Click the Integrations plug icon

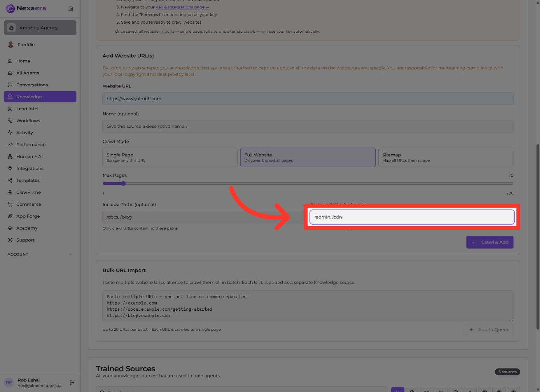click(10, 169)
